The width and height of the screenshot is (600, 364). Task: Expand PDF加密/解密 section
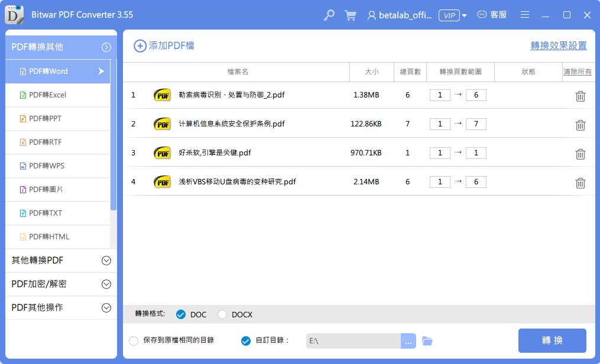click(x=61, y=284)
